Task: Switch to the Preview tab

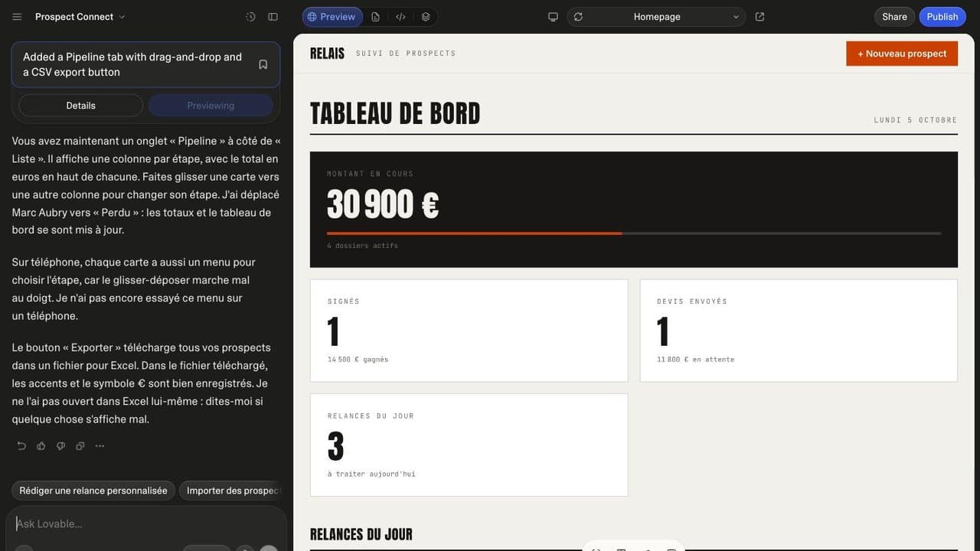Action: (x=332, y=17)
